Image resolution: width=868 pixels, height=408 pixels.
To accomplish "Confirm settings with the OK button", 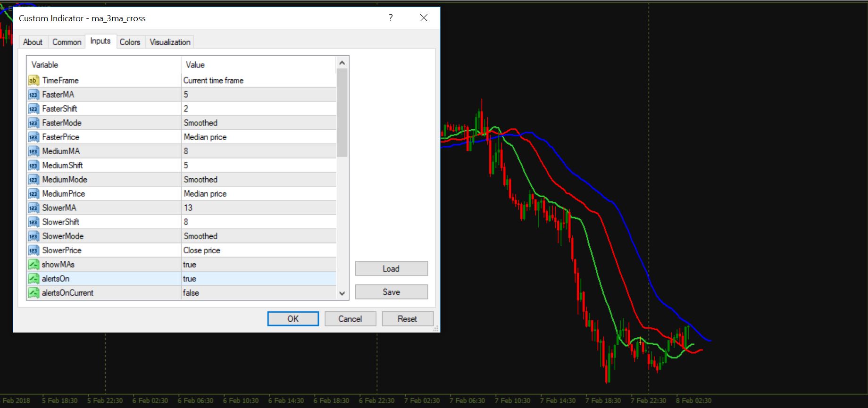I will click(x=293, y=319).
